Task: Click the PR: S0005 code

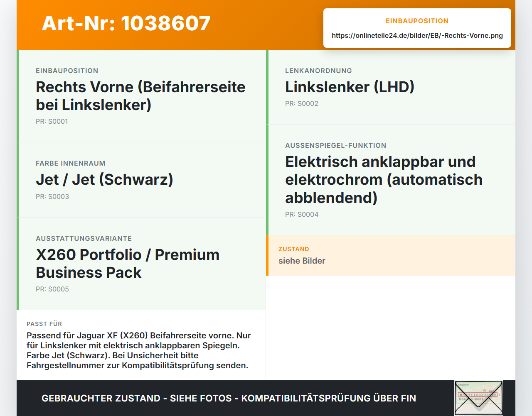Action: pos(52,289)
